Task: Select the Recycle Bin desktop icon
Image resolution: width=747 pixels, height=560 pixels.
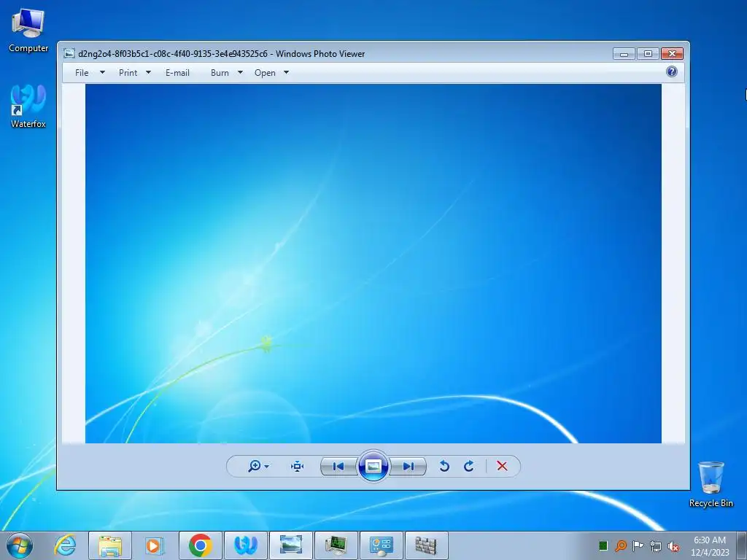Action: click(x=711, y=484)
